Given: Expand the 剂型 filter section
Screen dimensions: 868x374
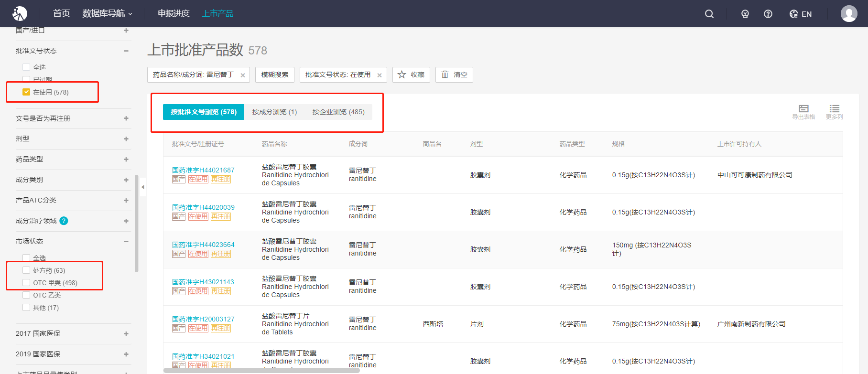Looking at the screenshot, I should 126,139.
